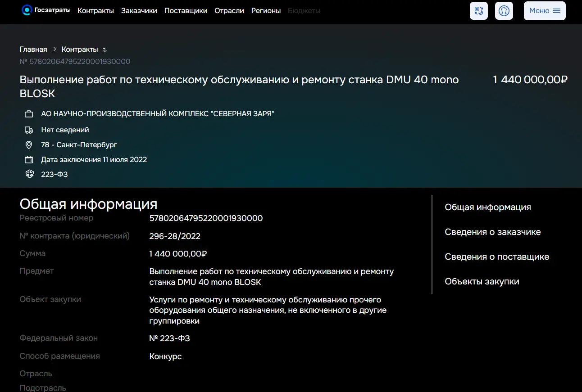The width and height of the screenshot is (582, 392).
Task: Click the Предмет label
Action: pyautogui.click(x=37, y=271)
